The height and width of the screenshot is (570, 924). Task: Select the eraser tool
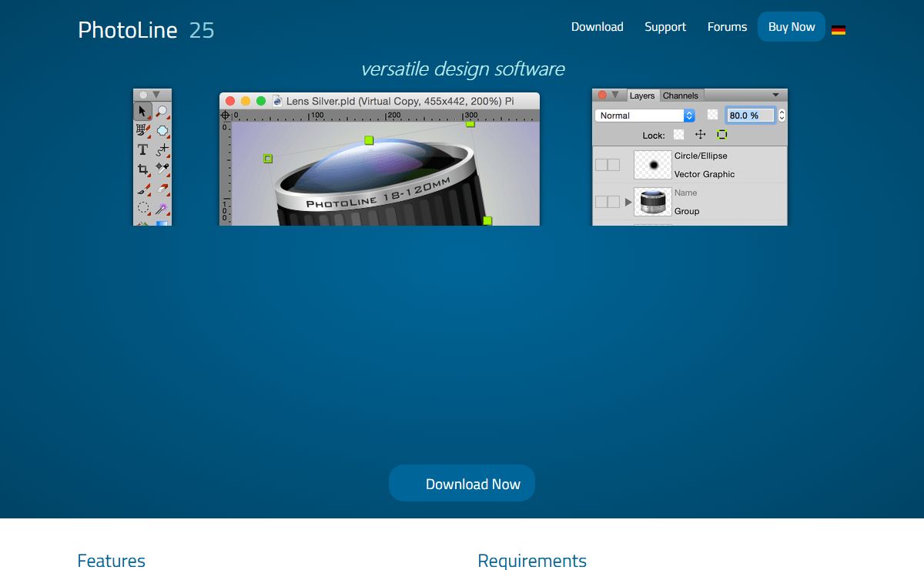(x=162, y=188)
